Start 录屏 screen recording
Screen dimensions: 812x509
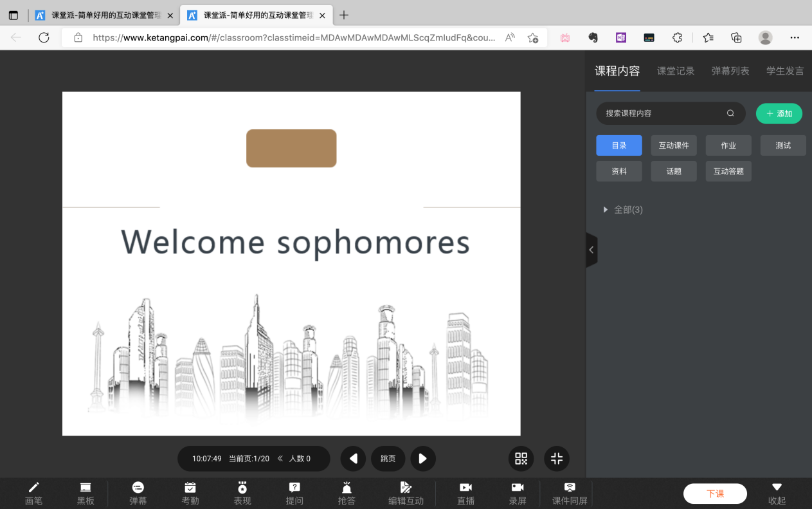tap(518, 493)
